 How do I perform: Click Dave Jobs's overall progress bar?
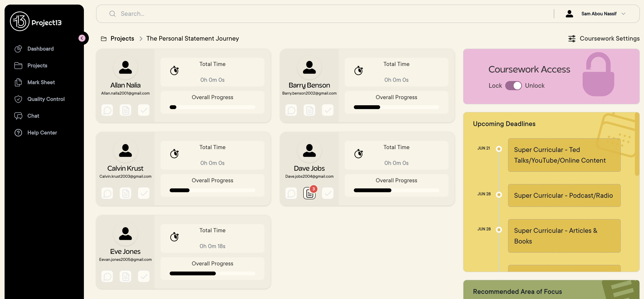pyautogui.click(x=396, y=190)
